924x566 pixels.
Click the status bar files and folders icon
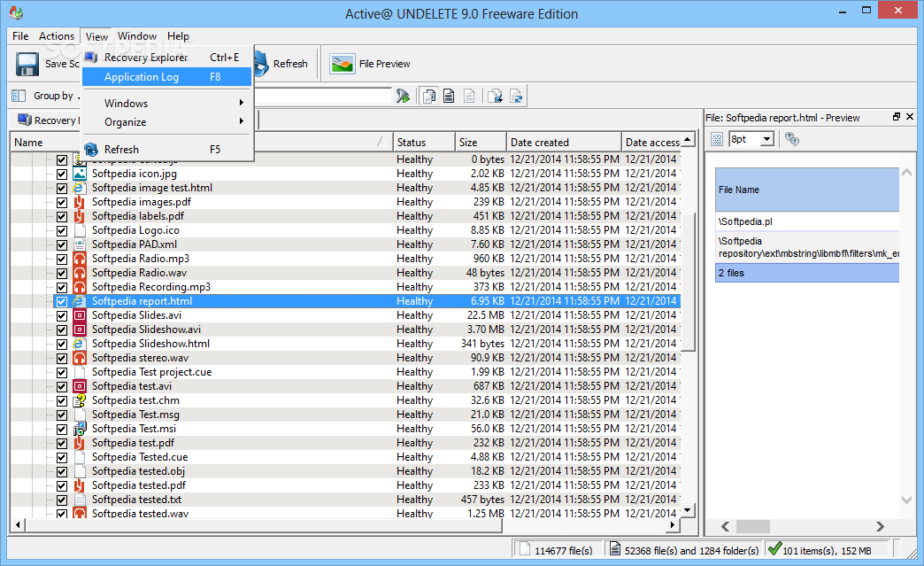coord(614,549)
